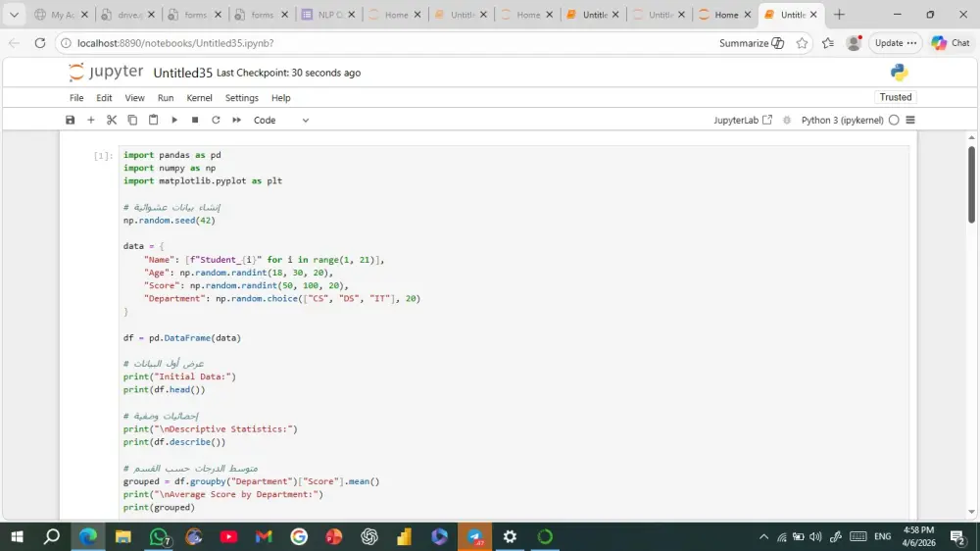
Task: Open the Settings menu
Action: (242, 98)
